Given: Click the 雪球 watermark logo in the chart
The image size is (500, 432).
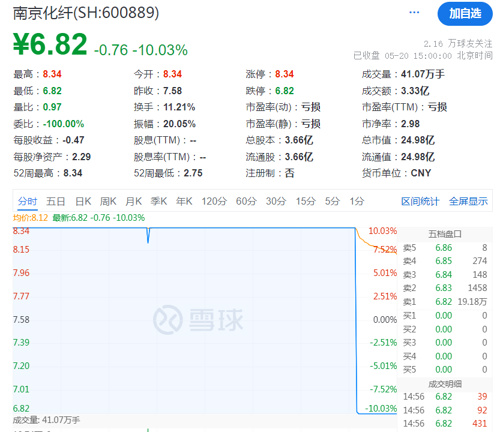Looking at the screenshot, I should (198, 320).
